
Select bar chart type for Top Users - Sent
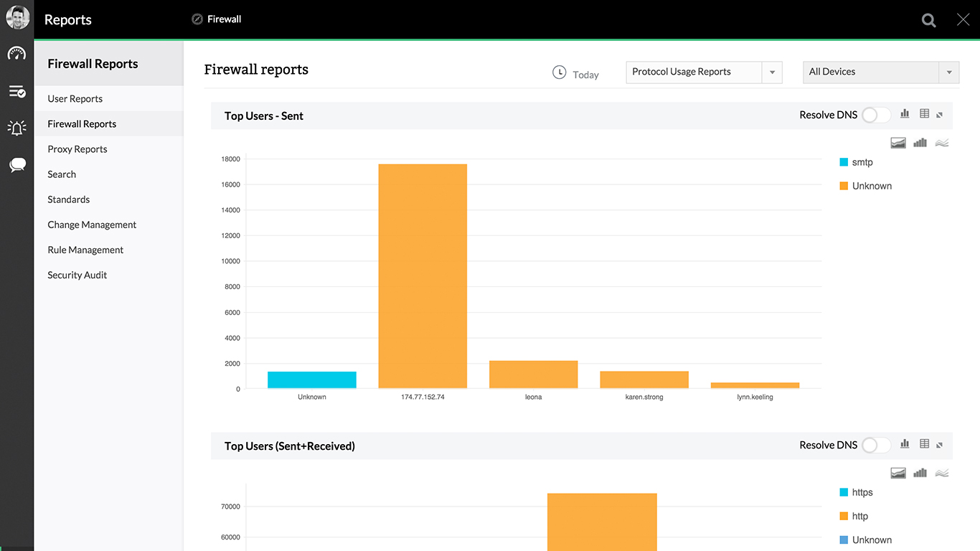920,143
